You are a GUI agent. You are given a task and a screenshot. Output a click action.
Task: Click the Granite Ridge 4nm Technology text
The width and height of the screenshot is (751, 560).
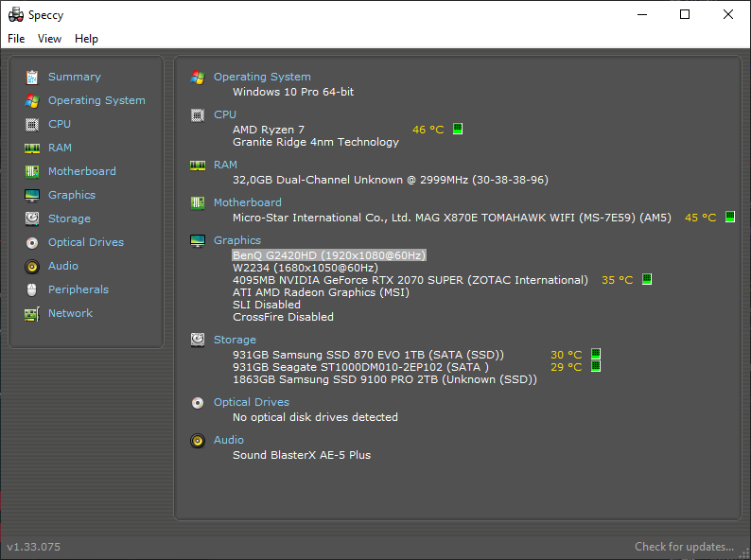[316, 142]
